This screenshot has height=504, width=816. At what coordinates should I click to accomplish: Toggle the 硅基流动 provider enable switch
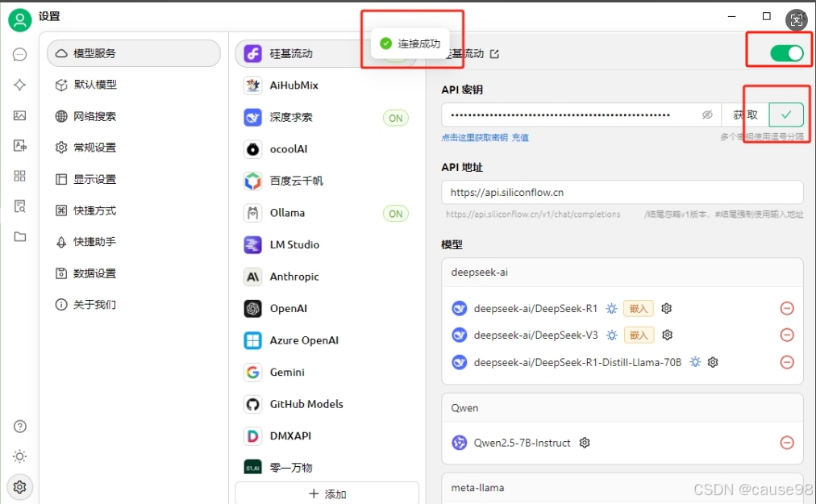786,53
